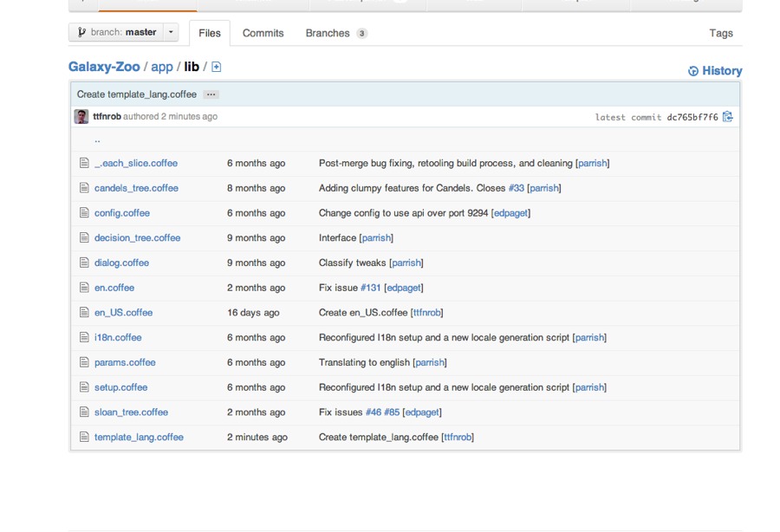Screen dimensions: 780x532
Task: Open the branch master dropdown
Action: coord(116,33)
